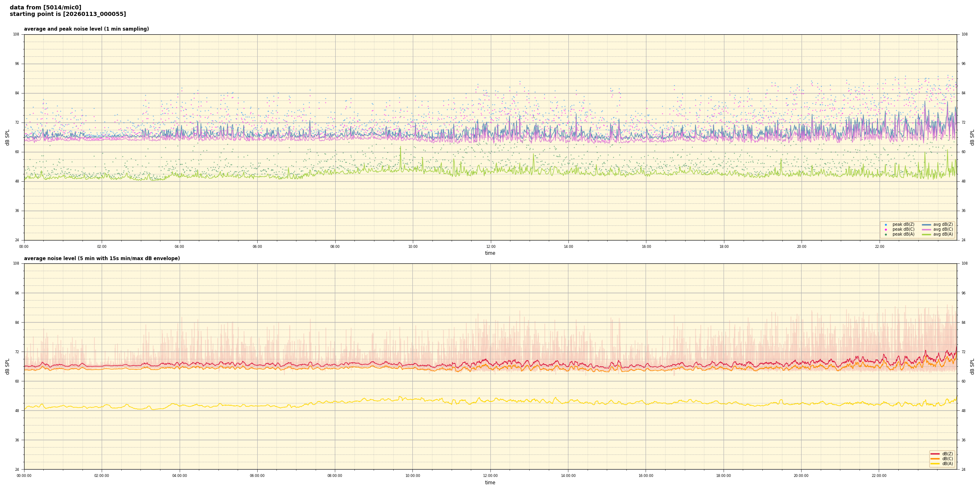Click the peak dB(C) magenta legend marker

[x=886, y=229]
